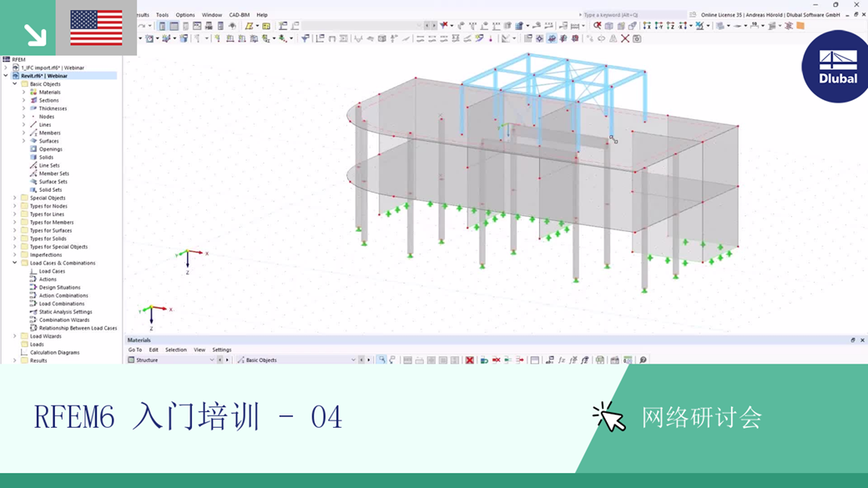868x488 pixels.
Task: Open the Options menu
Action: pyautogui.click(x=185, y=15)
